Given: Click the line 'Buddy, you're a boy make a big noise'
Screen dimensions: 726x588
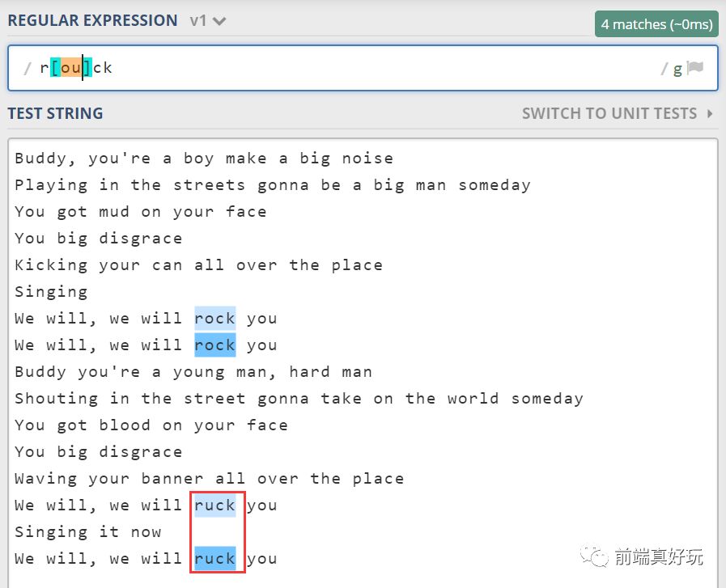Looking at the screenshot, I should point(204,159).
